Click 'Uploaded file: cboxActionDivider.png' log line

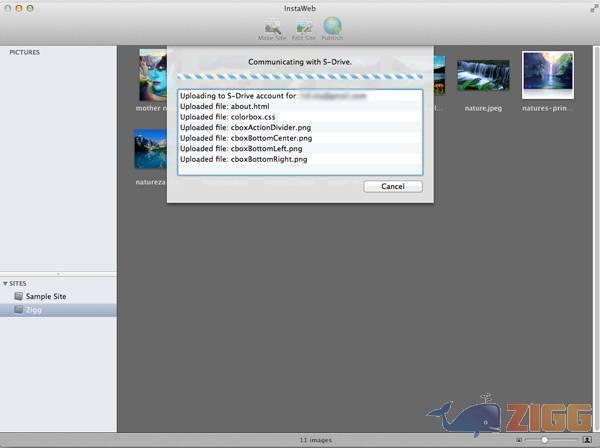(300, 127)
